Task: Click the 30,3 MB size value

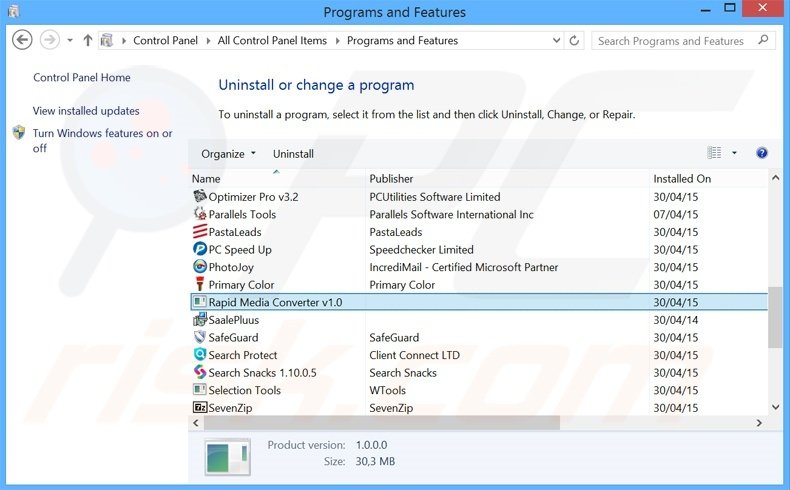Action: tap(375, 461)
